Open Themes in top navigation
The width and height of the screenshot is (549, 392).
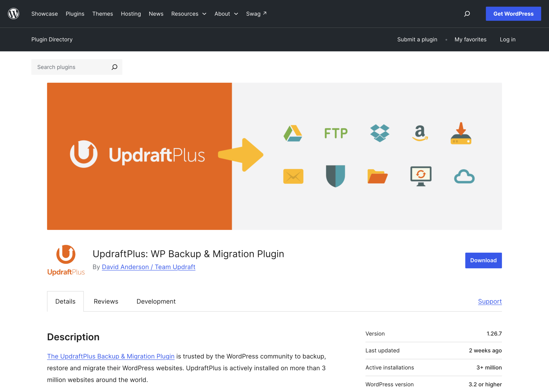[x=103, y=14]
